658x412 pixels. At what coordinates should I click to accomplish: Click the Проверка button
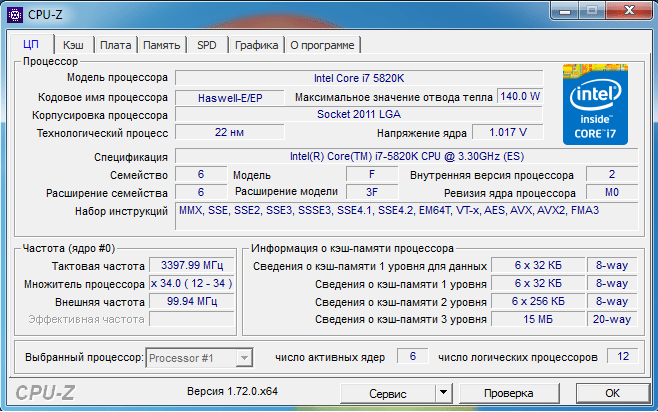pos(509,393)
